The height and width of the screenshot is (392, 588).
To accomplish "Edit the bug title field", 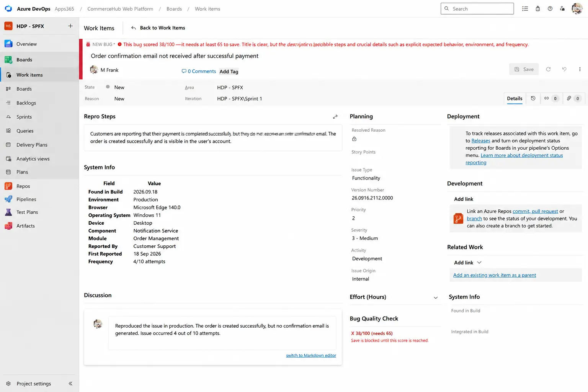I will point(175,56).
